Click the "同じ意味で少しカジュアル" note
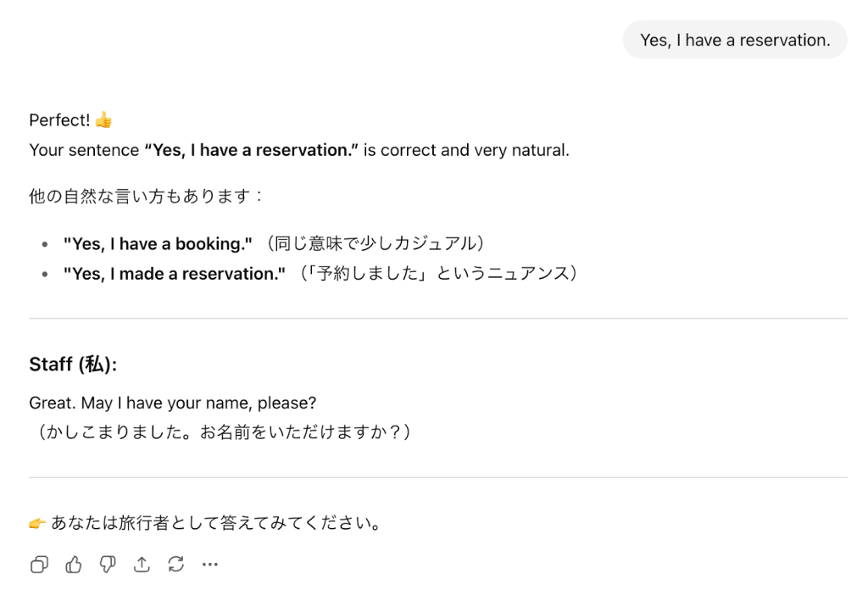The width and height of the screenshot is (868, 590). pos(376,244)
